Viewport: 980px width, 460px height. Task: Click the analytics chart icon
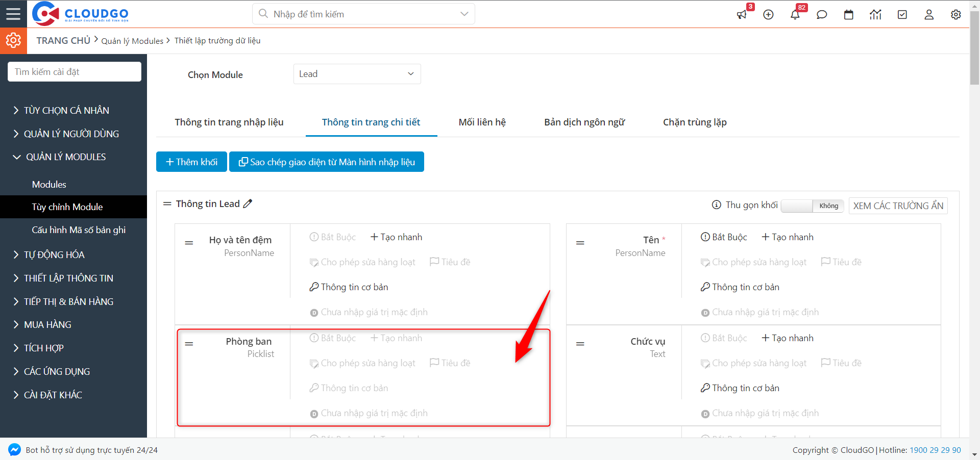click(x=875, y=15)
